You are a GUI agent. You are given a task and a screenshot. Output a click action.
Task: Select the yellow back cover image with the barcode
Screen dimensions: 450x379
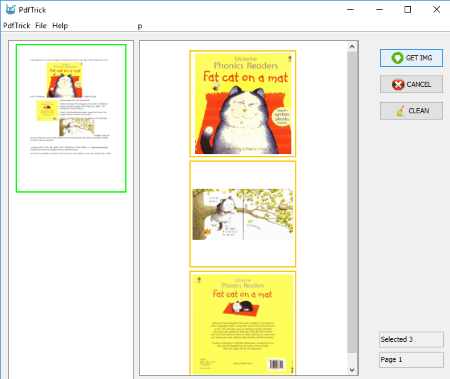243,323
